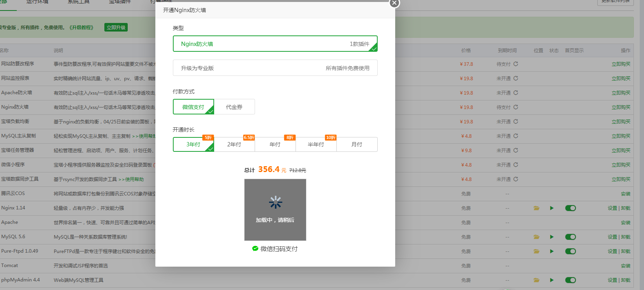Viewport: 644px width, 290px height.
Task: Refresh status of 网站防篡改程序 row
Action: pos(516,64)
